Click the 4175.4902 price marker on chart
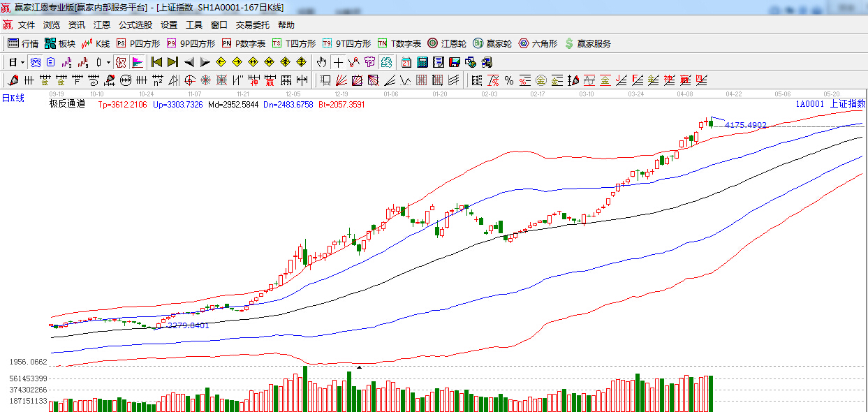The width and height of the screenshot is (868, 412). [x=745, y=126]
